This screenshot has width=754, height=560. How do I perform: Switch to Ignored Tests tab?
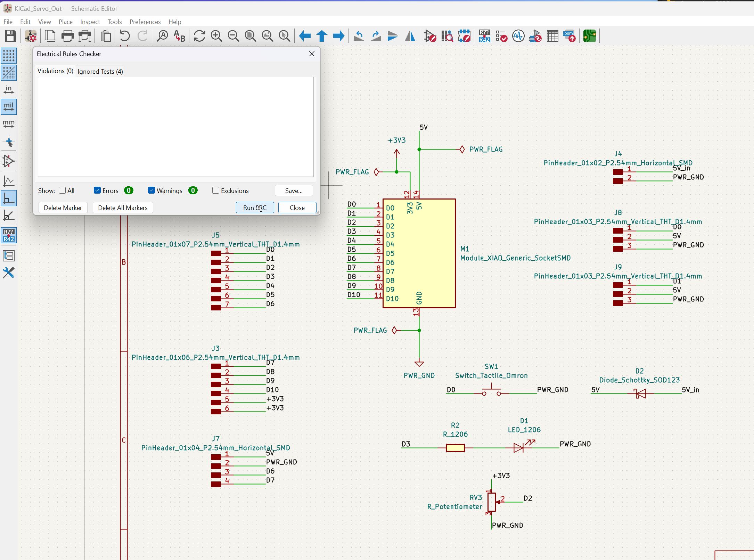tap(100, 71)
